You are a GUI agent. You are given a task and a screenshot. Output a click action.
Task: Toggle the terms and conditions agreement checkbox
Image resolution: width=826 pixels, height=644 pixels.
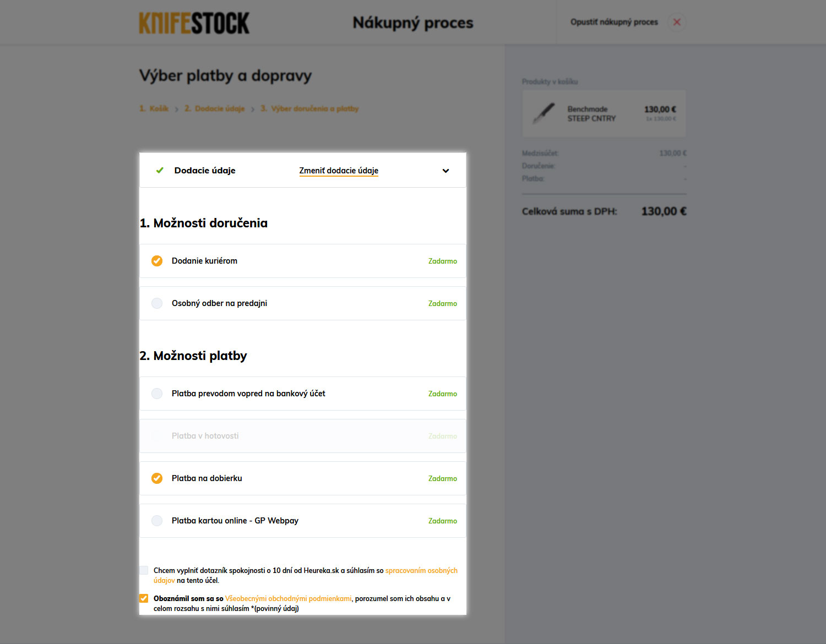point(144,598)
